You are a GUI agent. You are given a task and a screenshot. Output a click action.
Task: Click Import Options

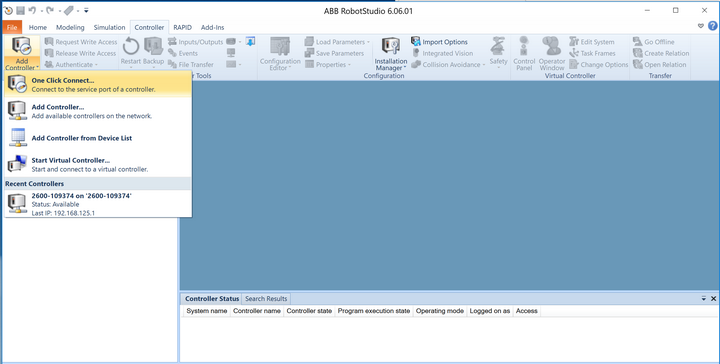coord(439,42)
